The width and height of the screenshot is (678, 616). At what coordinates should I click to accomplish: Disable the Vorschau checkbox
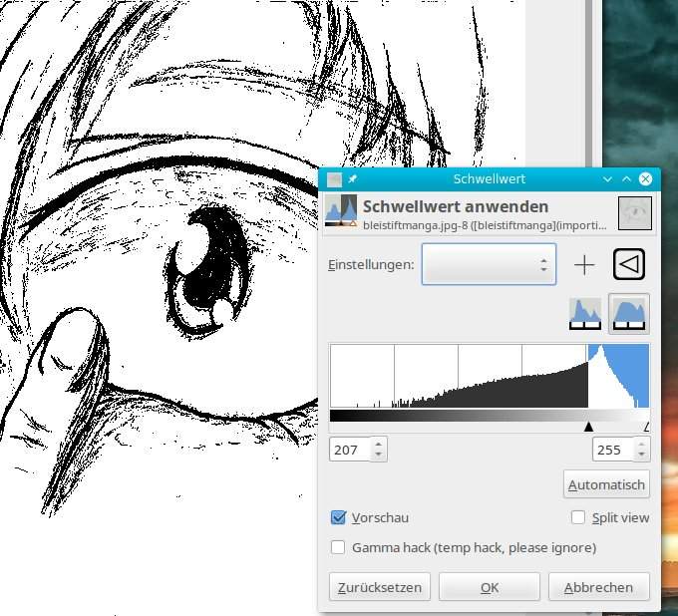[x=338, y=517]
